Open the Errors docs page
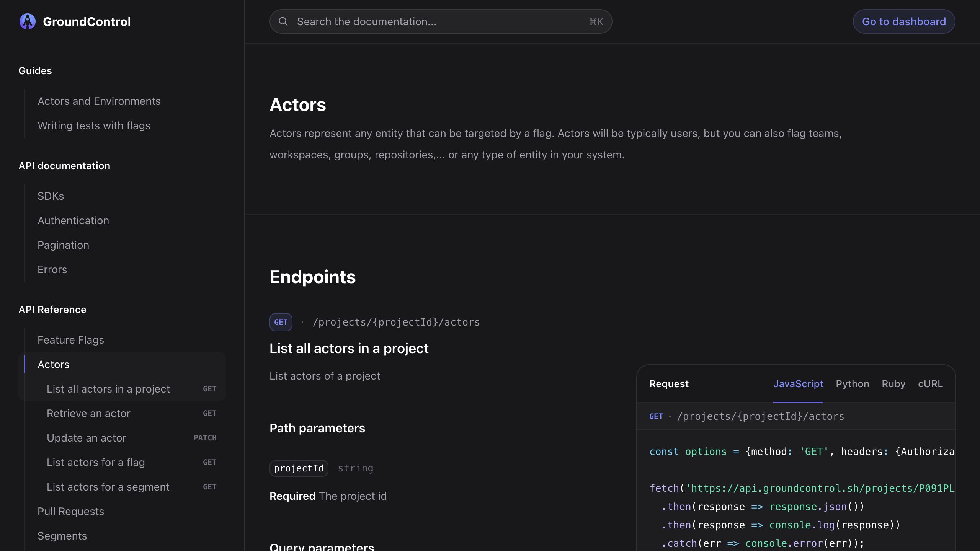Viewport: 980px width, 551px height. (52, 269)
